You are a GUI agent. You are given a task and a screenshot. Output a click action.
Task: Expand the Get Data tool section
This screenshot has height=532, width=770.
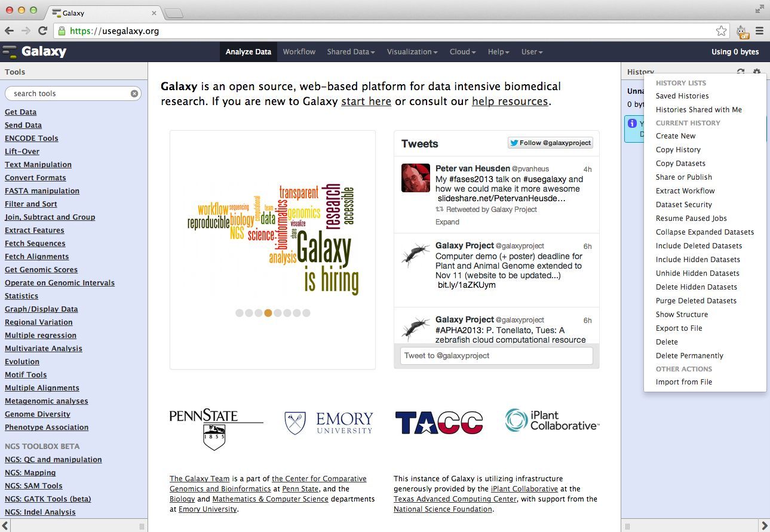tap(21, 112)
